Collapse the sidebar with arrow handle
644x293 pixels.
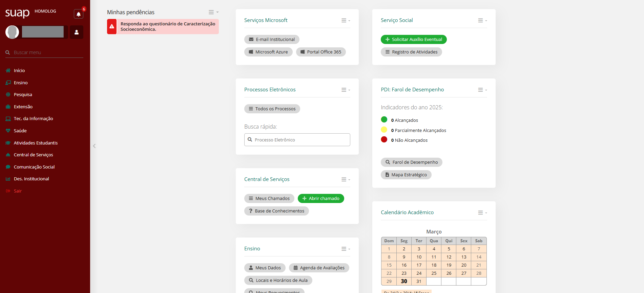[x=94, y=146]
